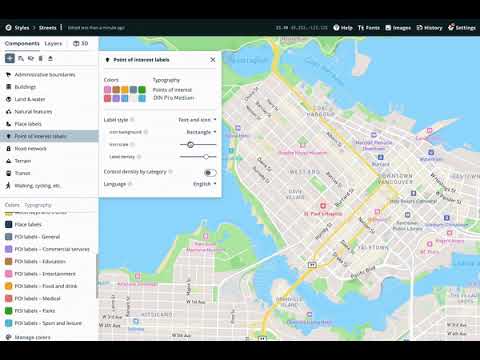
Task: Click 'DIN Pro Medium' font text
Action: click(x=174, y=98)
